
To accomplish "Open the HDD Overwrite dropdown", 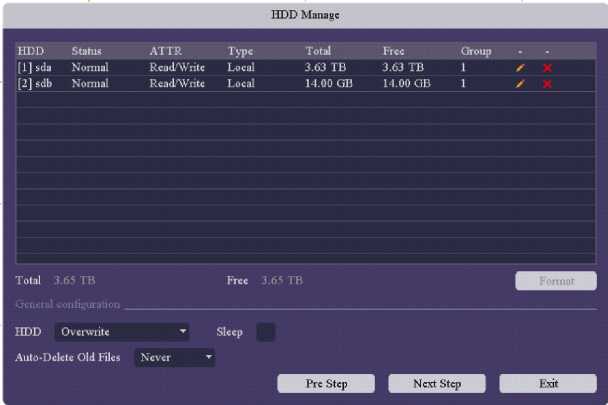I will point(121,332).
